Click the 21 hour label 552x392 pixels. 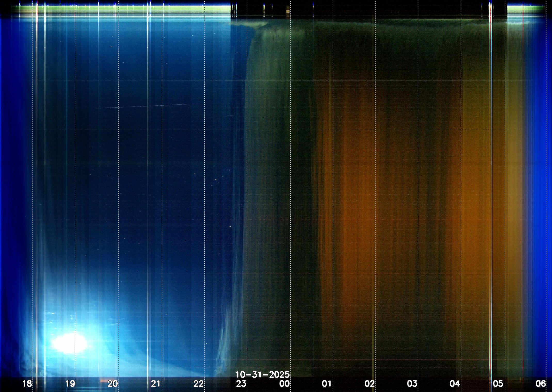pos(156,384)
